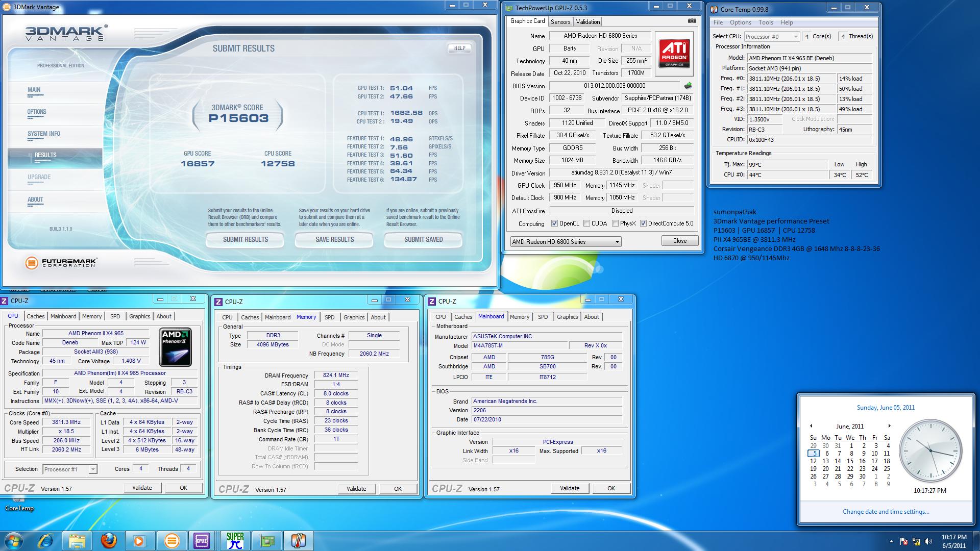Click the taskbar clock showing 10:17 PM
Screen dimensions: 980x551
pyautogui.click(x=954, y=541)
